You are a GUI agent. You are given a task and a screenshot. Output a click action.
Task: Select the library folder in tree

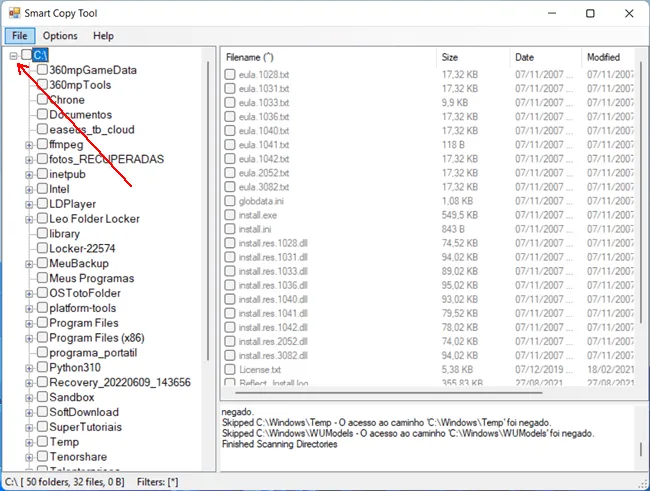pyautogui.click(x=64, y=233)
